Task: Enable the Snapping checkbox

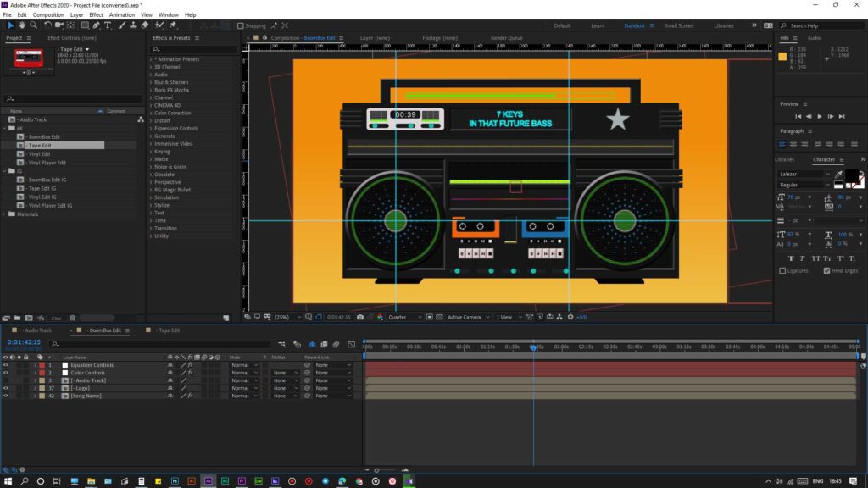Action: point(241,25)
